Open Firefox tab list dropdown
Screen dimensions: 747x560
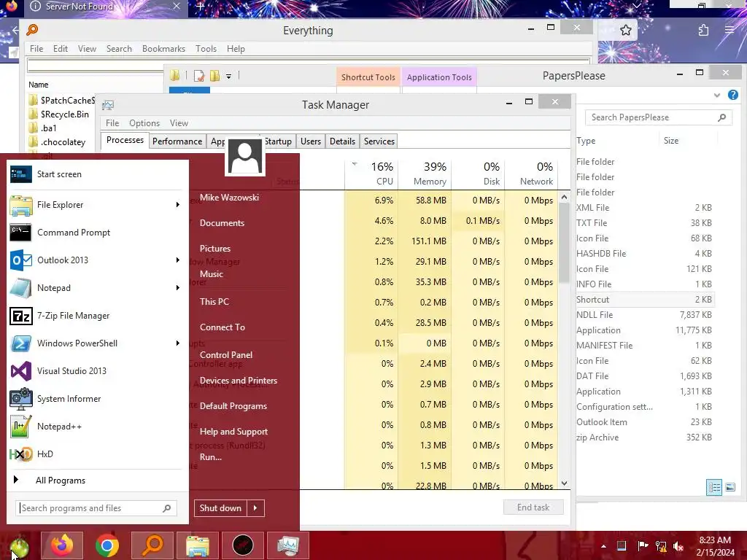636,6
